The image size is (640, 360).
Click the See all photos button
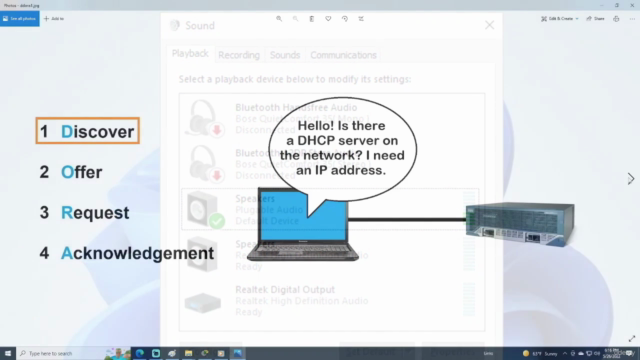click(x=20, y=19)
